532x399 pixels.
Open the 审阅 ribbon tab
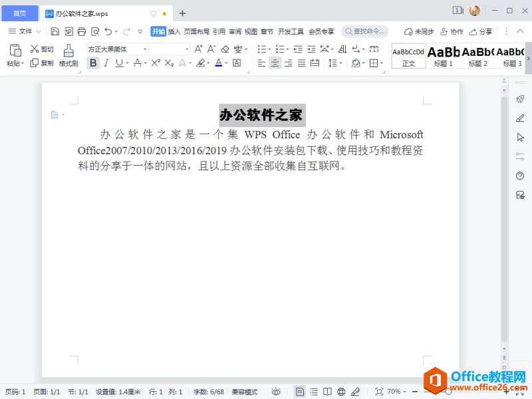[x=235, y=31]
